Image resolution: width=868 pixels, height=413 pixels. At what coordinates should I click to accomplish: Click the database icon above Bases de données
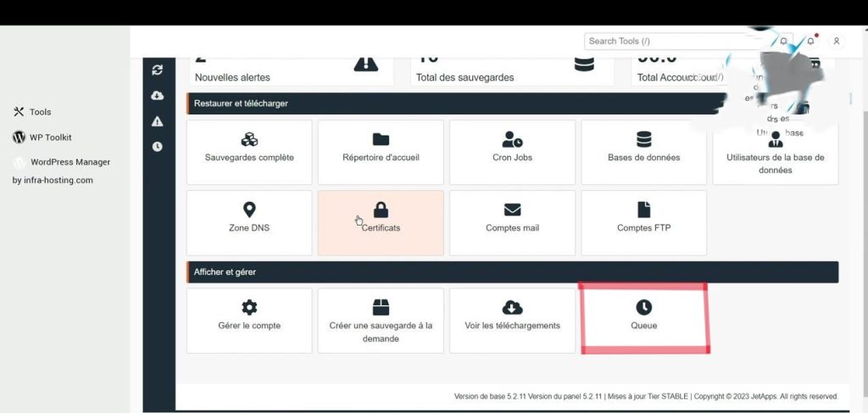tap(644, 139)
